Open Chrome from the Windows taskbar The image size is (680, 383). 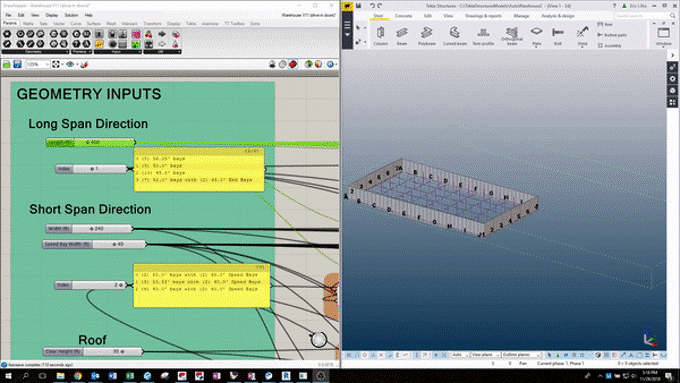[x=78, y=376]
